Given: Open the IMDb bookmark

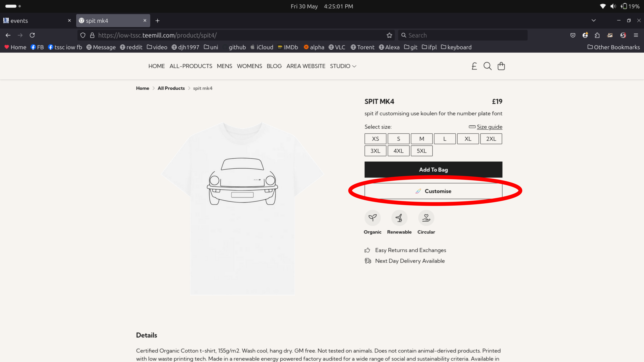Looking at the screenshot, I should coord(288,47).
